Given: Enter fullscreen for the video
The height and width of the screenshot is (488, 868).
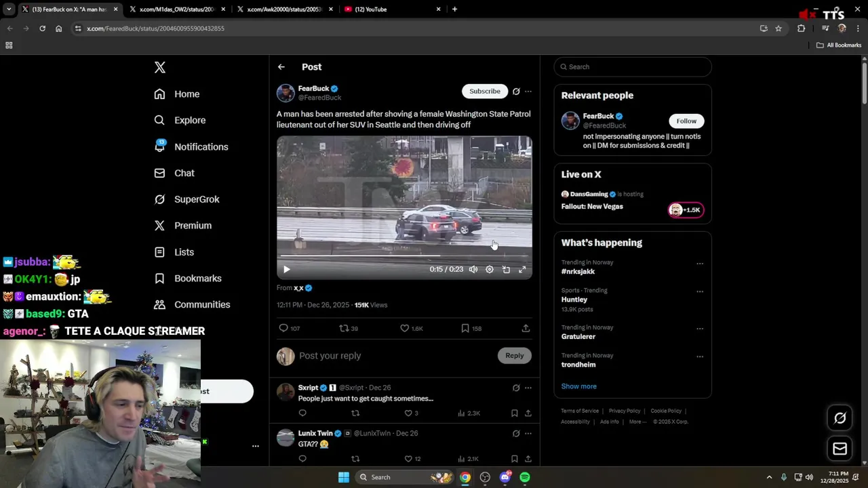Looking at the screenshot, I should pos(522,270).
